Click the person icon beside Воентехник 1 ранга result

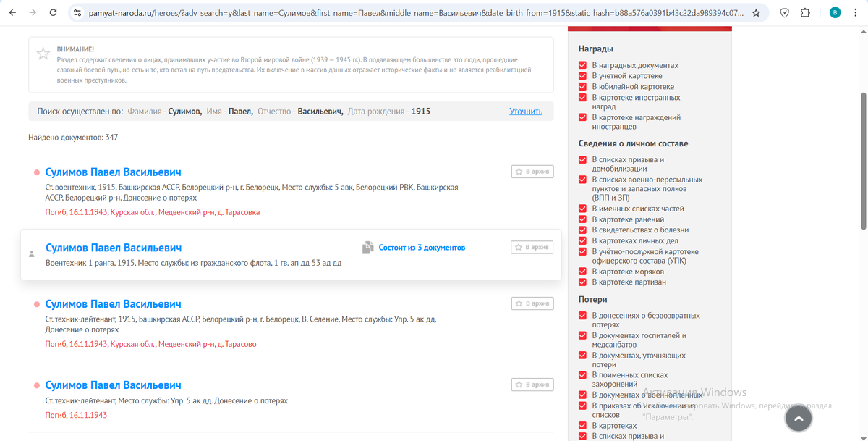pos(31,254)
